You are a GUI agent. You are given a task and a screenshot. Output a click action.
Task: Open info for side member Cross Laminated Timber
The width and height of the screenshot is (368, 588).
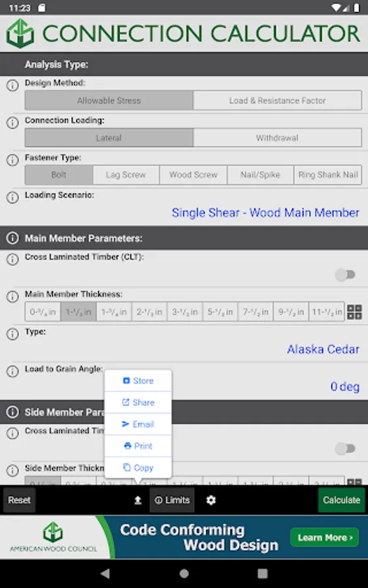coord(12,434)
